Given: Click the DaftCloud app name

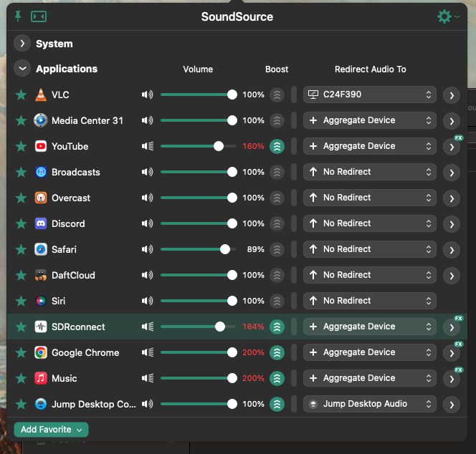Looking at the screenshot, I should coord(73,276).
